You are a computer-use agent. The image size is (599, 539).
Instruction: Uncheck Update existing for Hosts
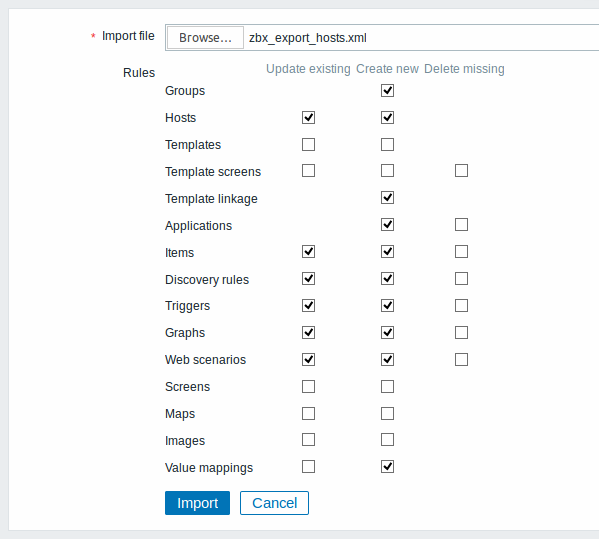point(308,117)
